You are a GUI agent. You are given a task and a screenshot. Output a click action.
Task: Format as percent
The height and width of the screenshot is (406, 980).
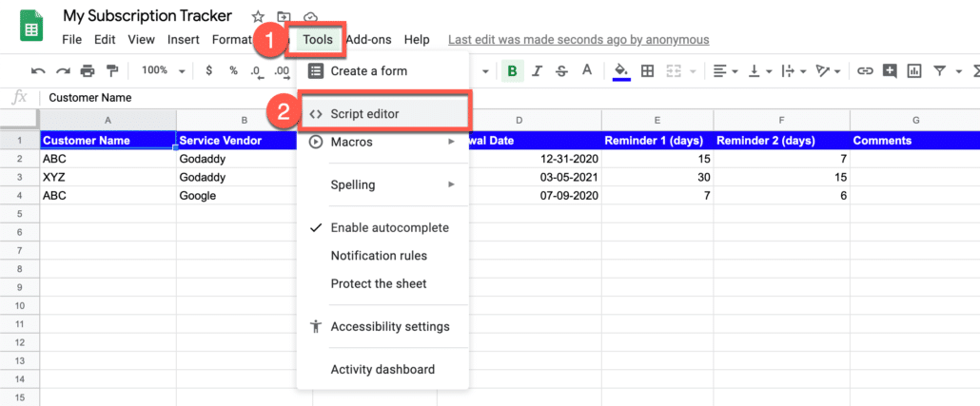233,71
